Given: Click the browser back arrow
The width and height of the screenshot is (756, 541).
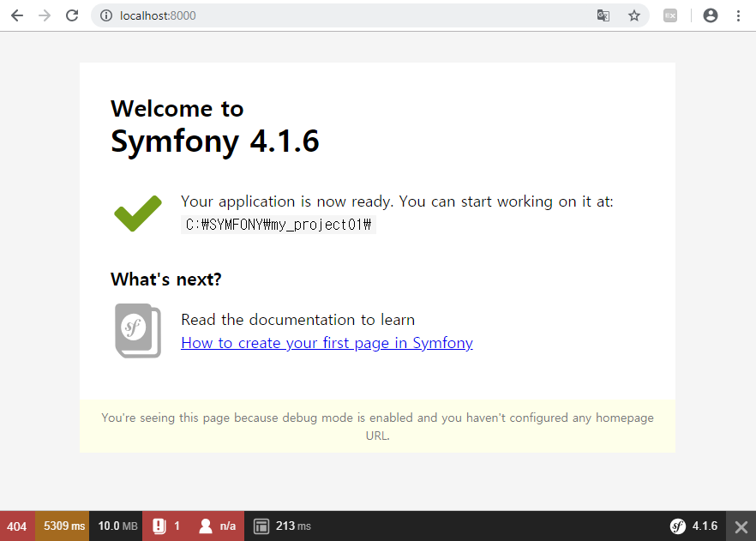Looking at the screenshot, I should [x=16, y=15].
